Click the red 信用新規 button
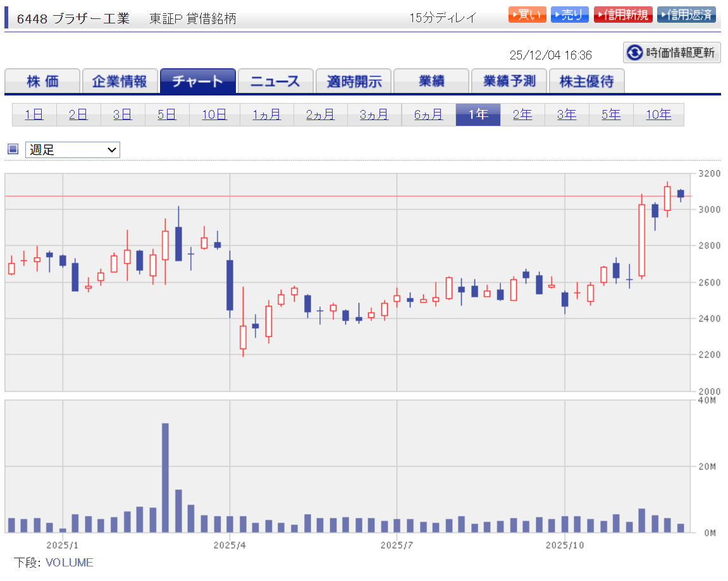 point(622,15)
